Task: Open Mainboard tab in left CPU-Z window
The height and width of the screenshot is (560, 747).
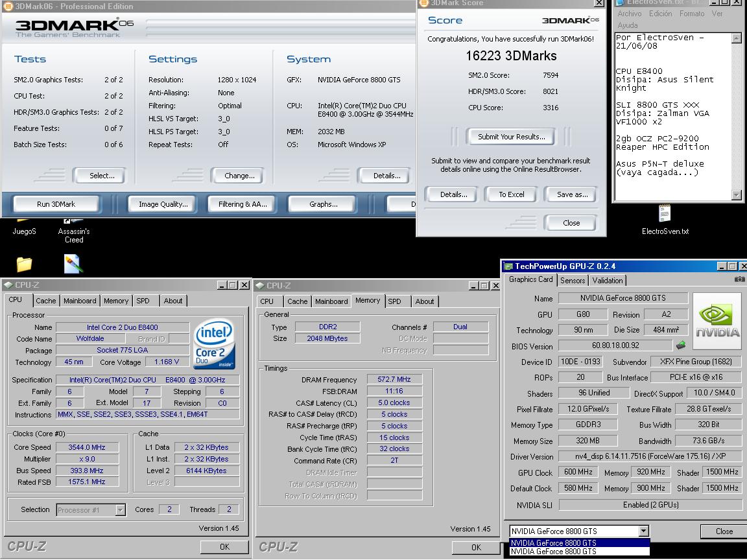Action: click(x=80, y=301)
